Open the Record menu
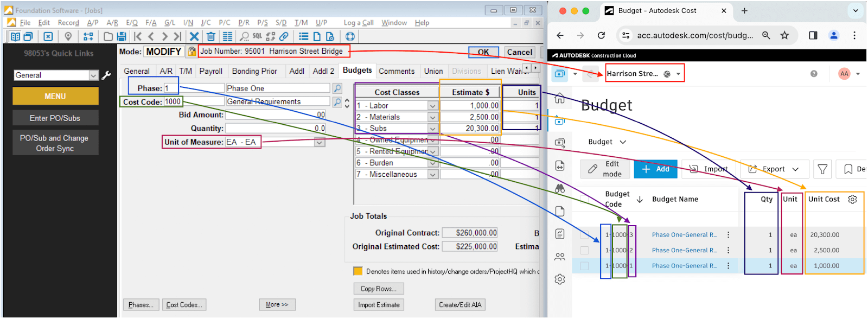Screen dimensions: 868x319 (68, 23)
